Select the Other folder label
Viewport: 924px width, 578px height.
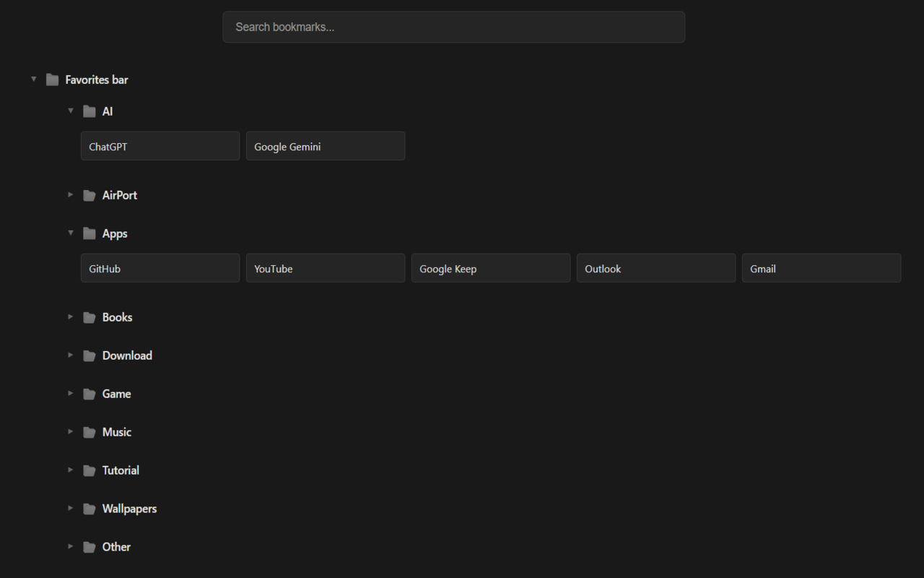click(116, 547)
